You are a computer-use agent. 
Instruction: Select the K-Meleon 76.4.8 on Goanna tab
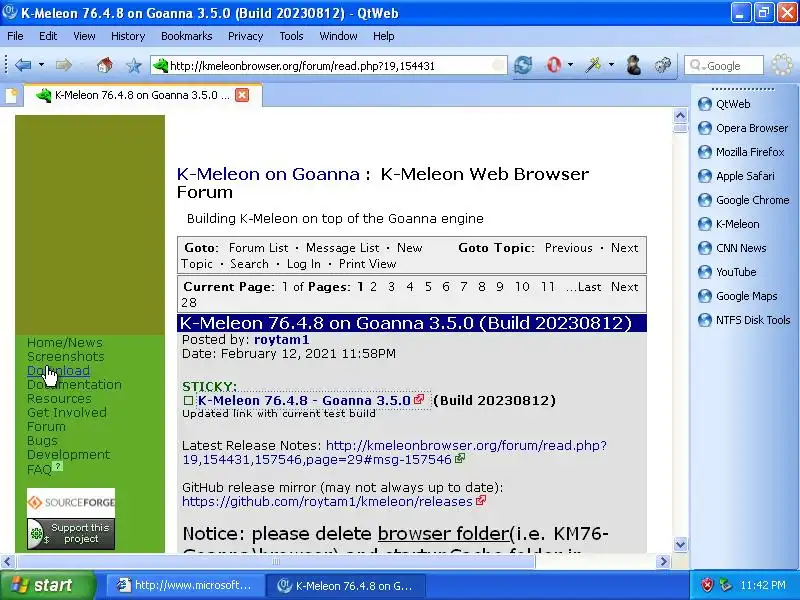coord(143,95)
